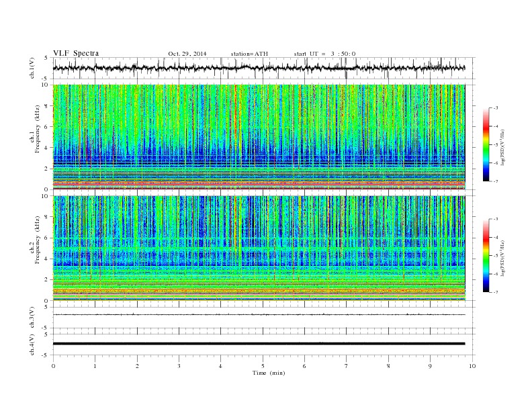Image resolution: width=532 pixels, height=411 pixels.
Task: Click the "-3" label on the ch.1 color bar
Action: pyautogui.click(x=495, y=108)
